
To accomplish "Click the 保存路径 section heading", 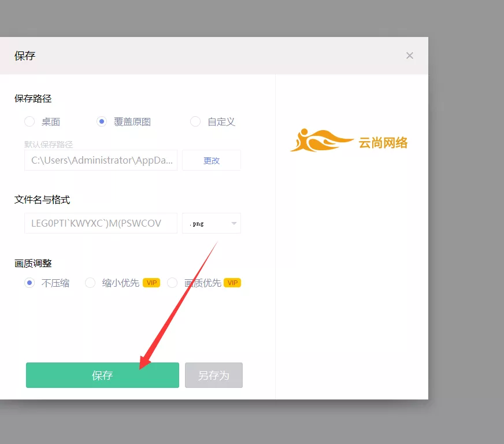I will click(x=33, y=98).
